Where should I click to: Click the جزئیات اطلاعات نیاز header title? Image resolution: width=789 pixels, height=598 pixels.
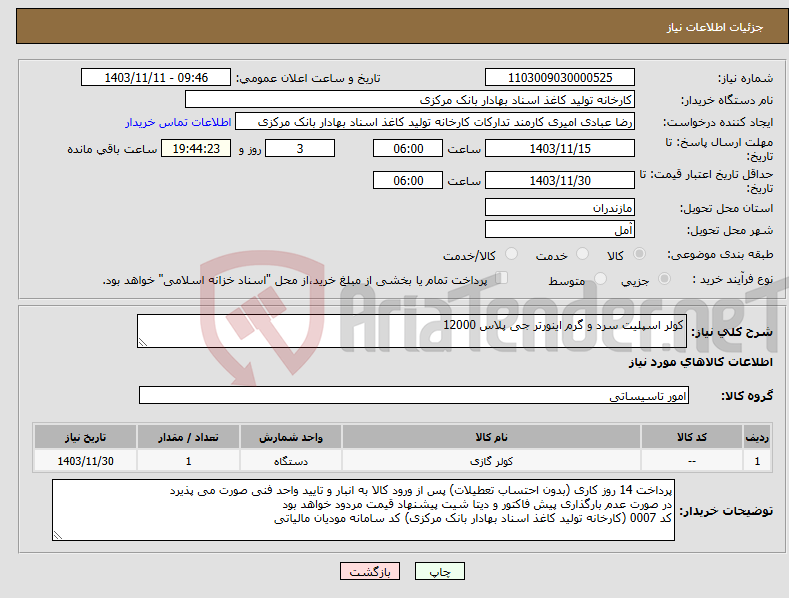pos(715,27)
